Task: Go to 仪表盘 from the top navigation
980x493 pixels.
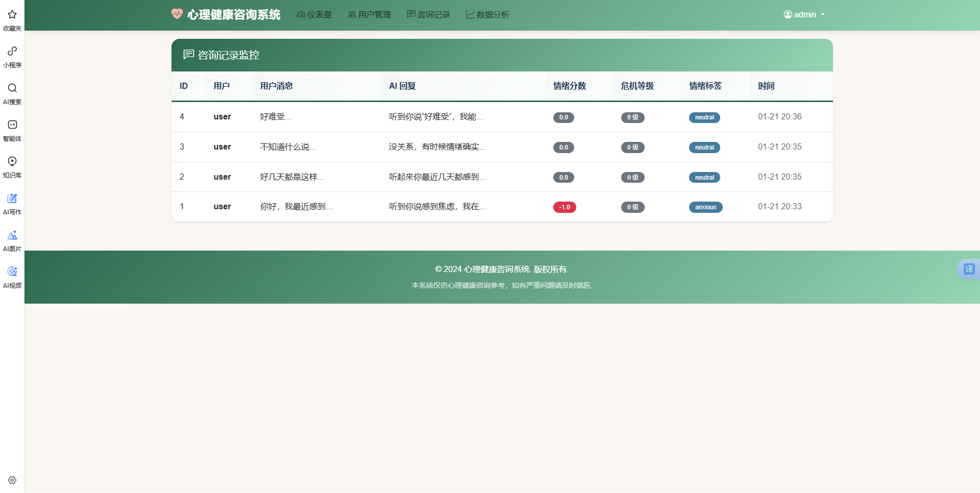Action: pos(314,15)
